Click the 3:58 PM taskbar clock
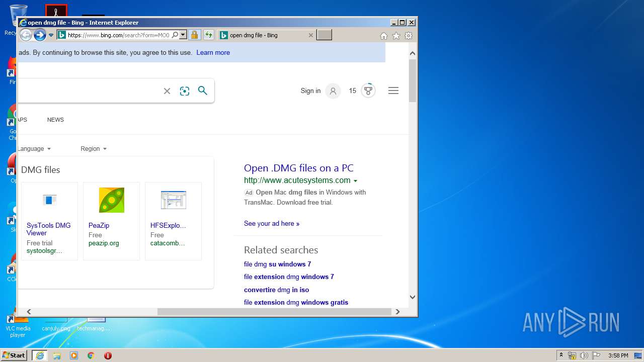 (x=618, y=355)
